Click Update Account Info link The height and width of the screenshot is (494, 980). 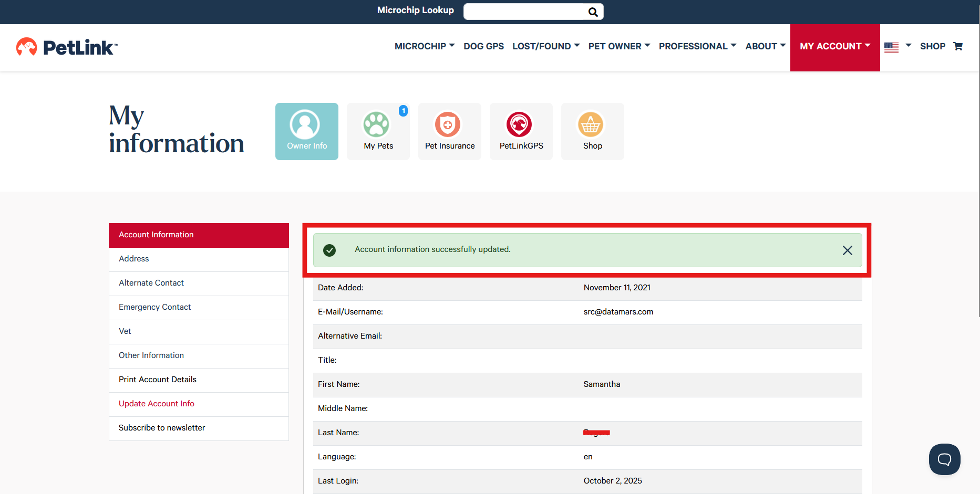click(199, 404)
